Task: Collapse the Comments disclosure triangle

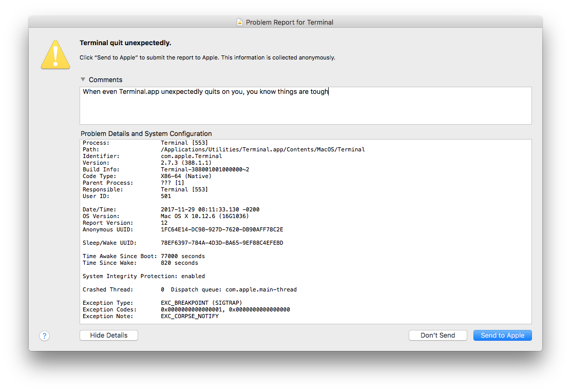Action: 83,80
